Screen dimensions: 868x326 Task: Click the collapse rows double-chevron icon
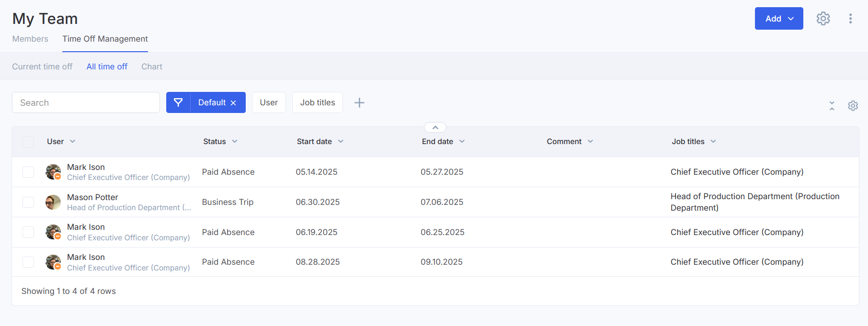click(832, 106)
